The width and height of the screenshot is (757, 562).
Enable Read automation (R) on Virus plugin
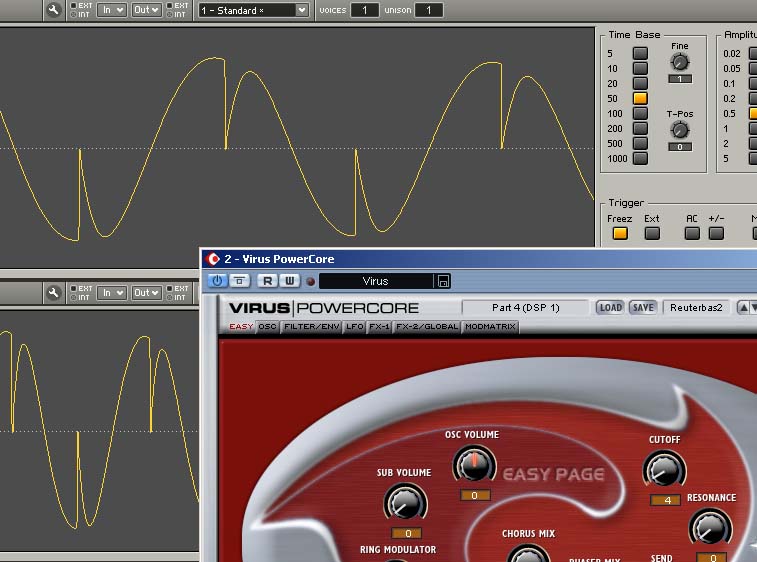tap(267, 281)
